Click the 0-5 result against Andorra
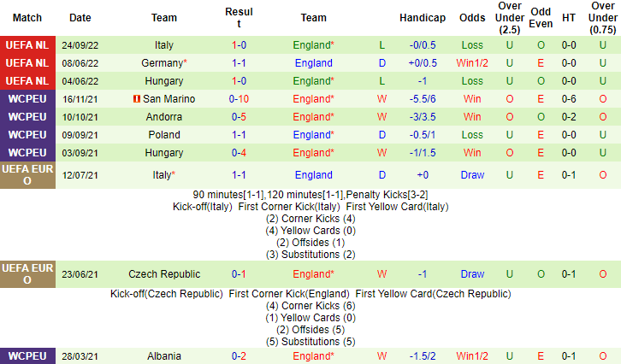 [240, 117]
